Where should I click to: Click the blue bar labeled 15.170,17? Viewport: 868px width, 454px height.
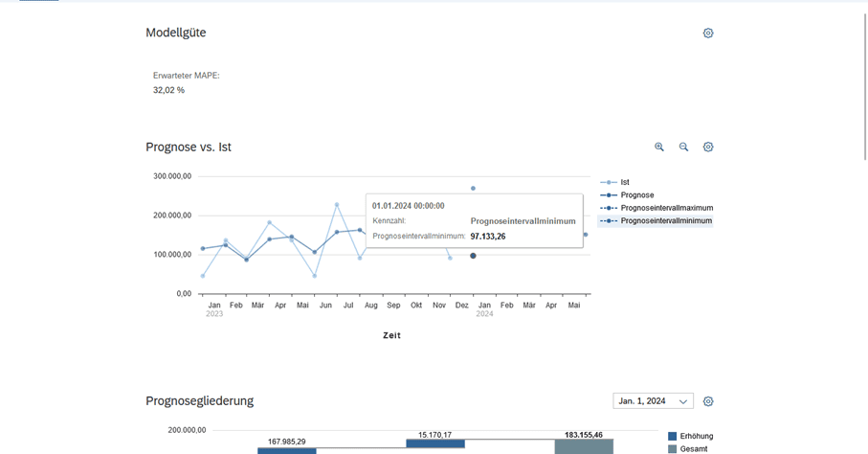click(x=435, y=444)
